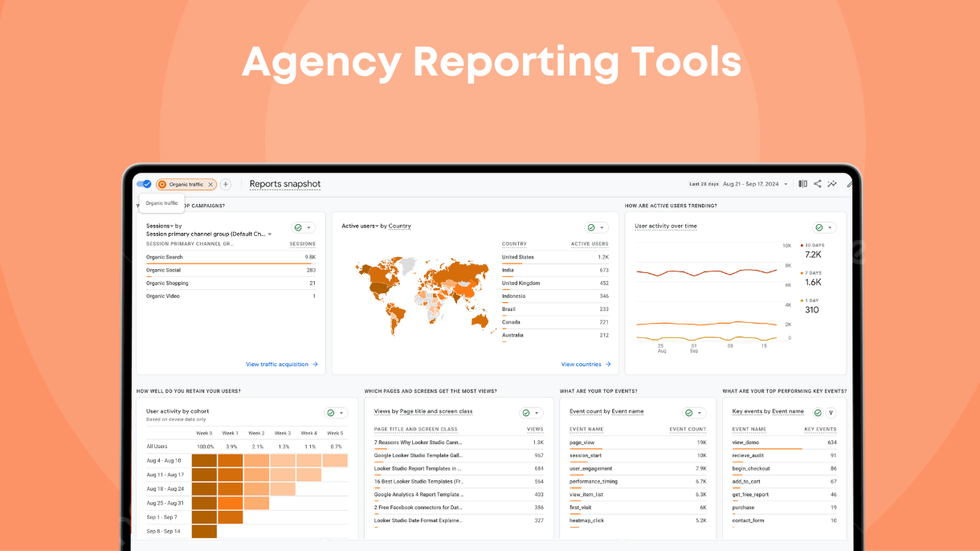The width and height of the screenshot is (980, 551).
Task: Click the All Users cohort row
Action: click(247, 446)
